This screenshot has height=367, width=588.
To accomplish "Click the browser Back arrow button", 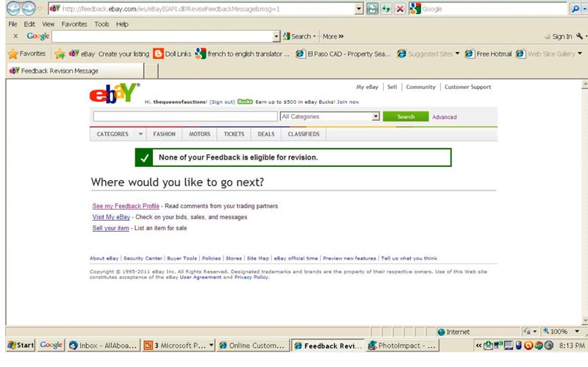I will (13, 8).
